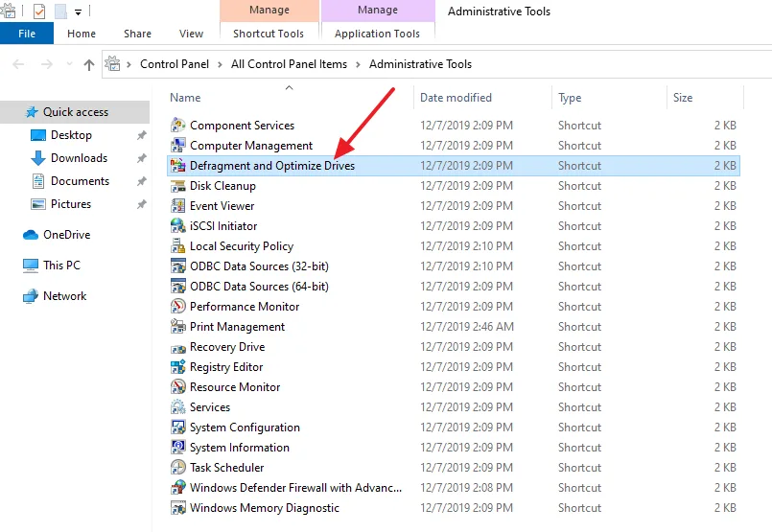Sort by Type column header

click(570, 98)
